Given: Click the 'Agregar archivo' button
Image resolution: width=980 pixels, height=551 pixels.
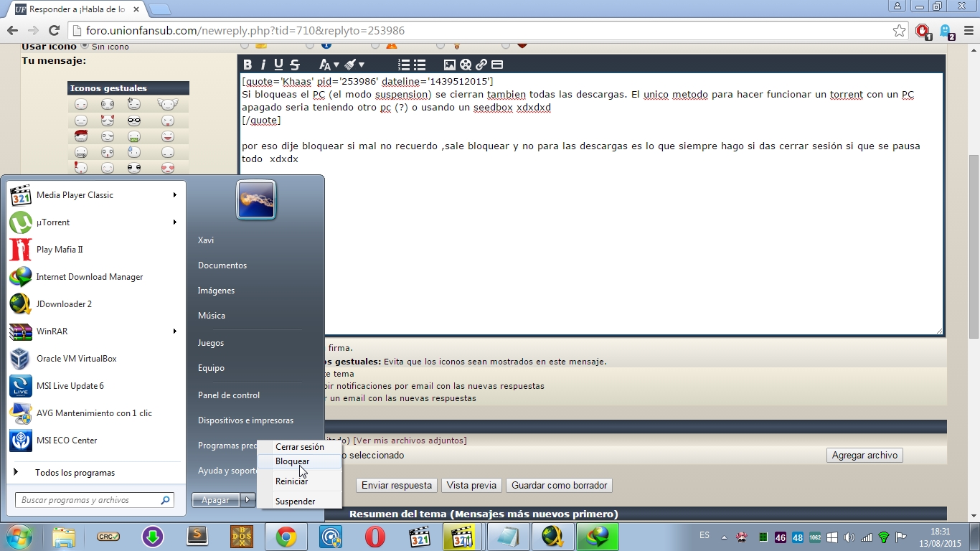Looking at the screenshot, I should [864, 456].
